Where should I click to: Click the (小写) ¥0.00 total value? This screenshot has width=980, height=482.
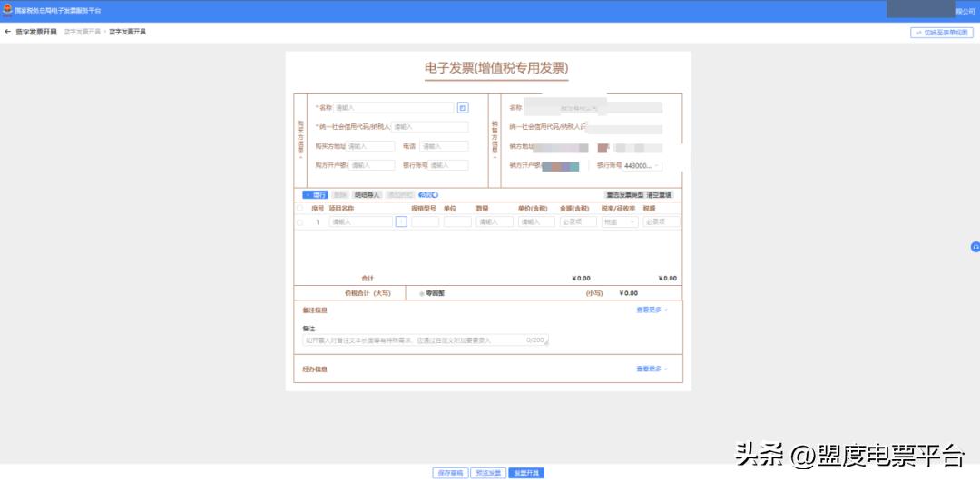[628, 293]
